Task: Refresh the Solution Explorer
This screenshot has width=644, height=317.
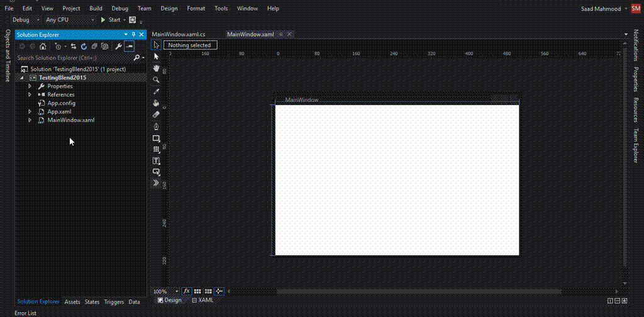Action: click(84, 47)
